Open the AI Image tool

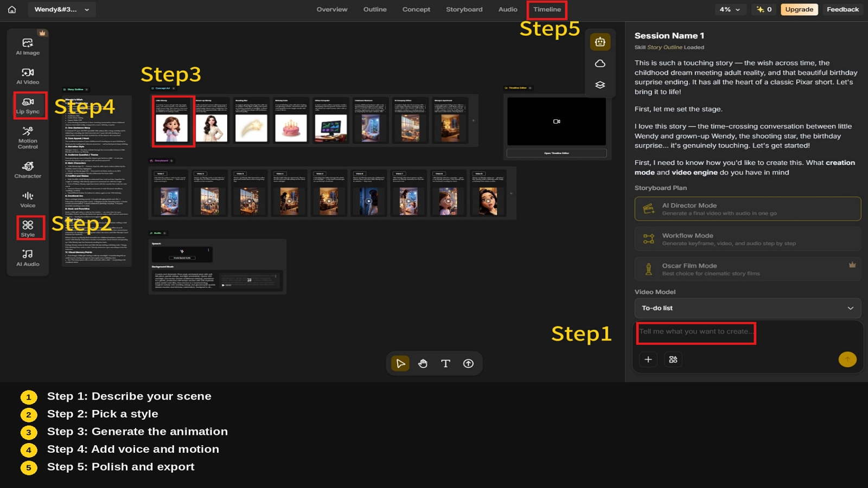point(28,47)
